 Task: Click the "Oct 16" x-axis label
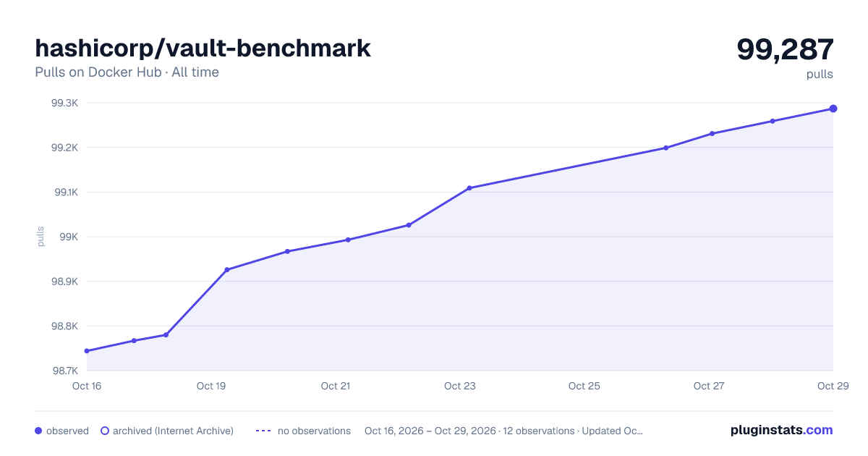click(87, 386)
